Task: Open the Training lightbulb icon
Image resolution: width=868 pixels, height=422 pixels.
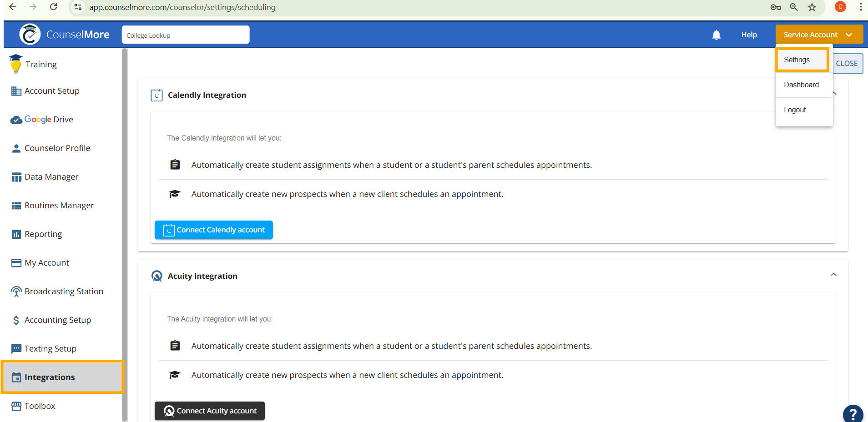Action: coord(16,64)
